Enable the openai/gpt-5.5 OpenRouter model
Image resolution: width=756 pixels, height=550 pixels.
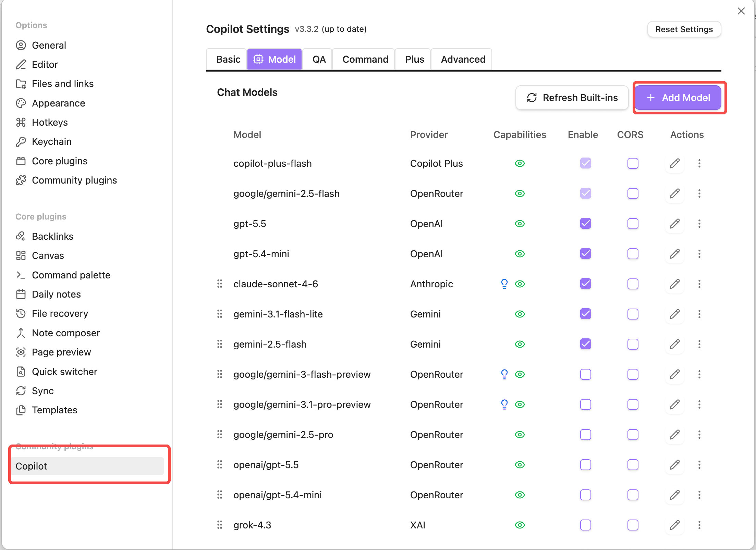click(585, 465)
